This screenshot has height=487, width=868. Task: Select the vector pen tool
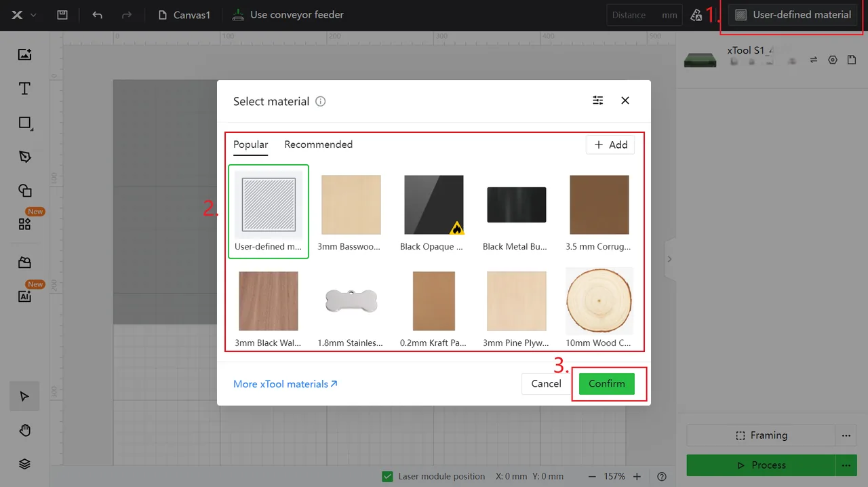point(25,157)
